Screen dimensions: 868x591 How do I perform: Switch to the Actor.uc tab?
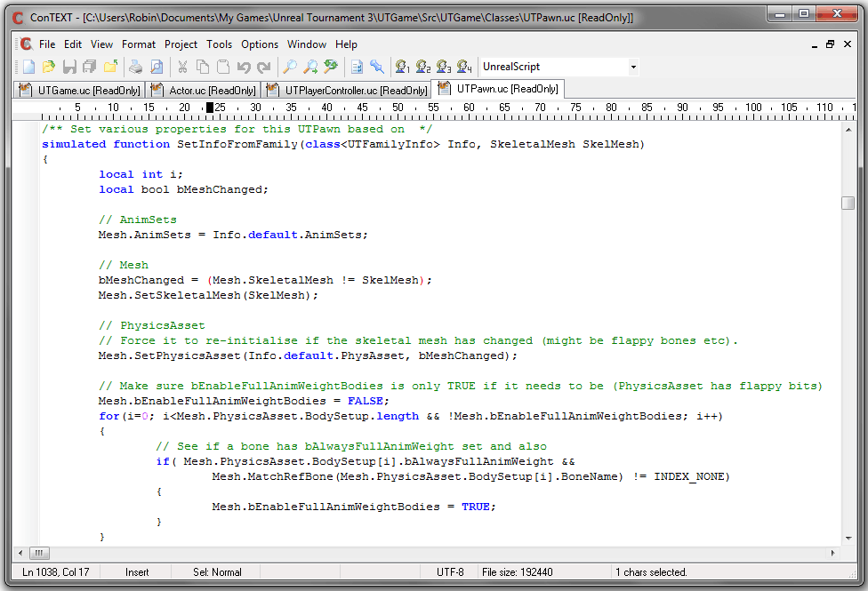click(x=203, y=90)
